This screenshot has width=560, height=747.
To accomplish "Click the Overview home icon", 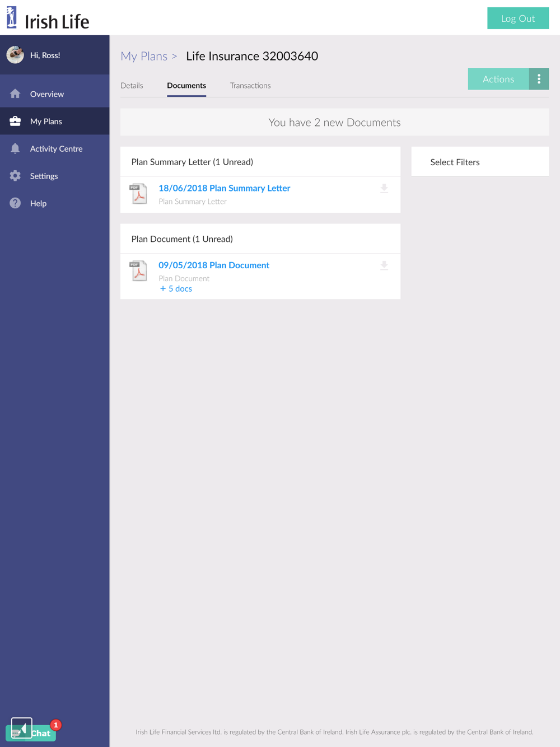I will 15,94.
